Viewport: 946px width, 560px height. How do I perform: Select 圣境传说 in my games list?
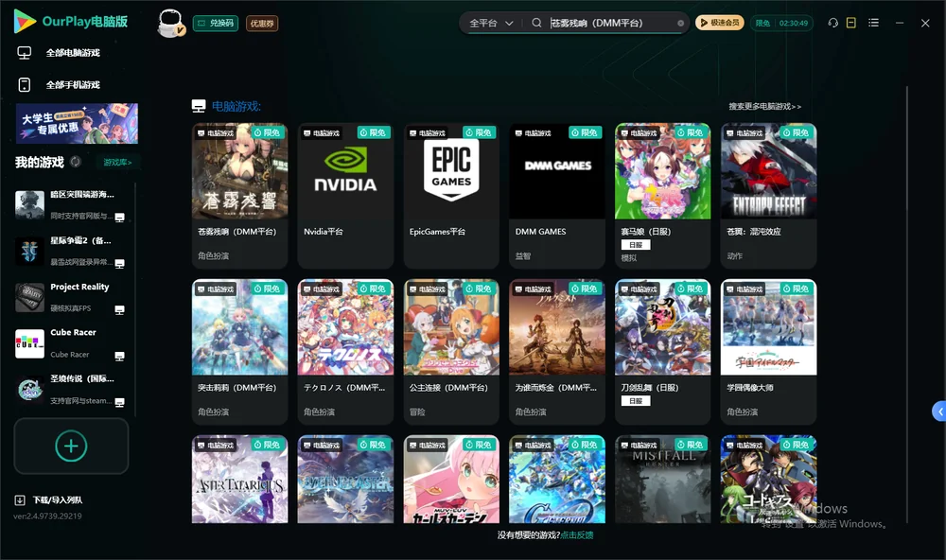click(71, 389)
